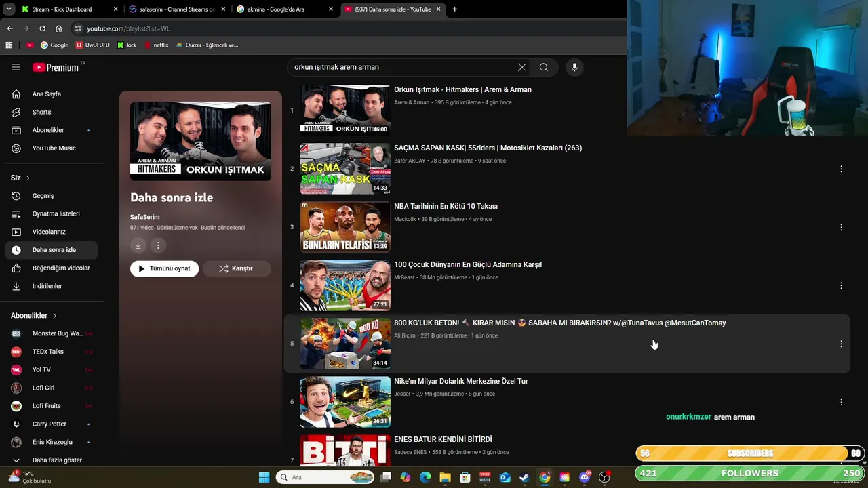Image resolution: width=868 pixels, height=488 pixels.
Task: Open YouTube Music from sidebar
Action: click(52, 148)
